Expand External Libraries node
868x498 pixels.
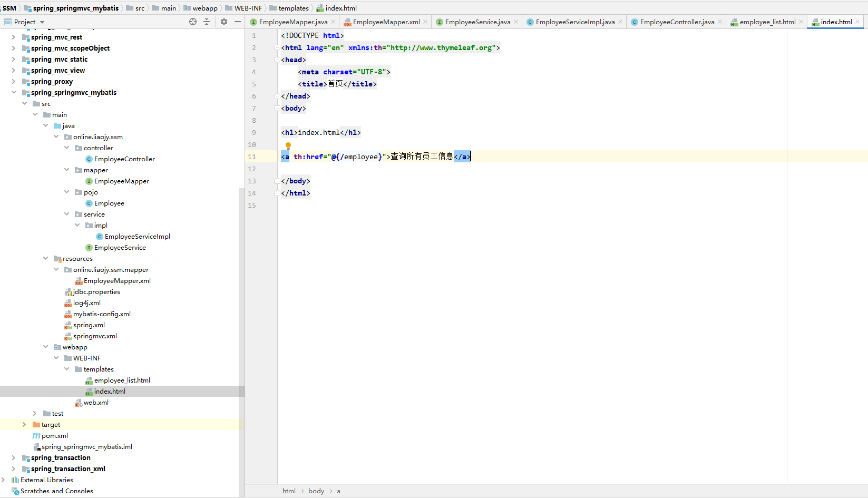click(x=3, y=480)
